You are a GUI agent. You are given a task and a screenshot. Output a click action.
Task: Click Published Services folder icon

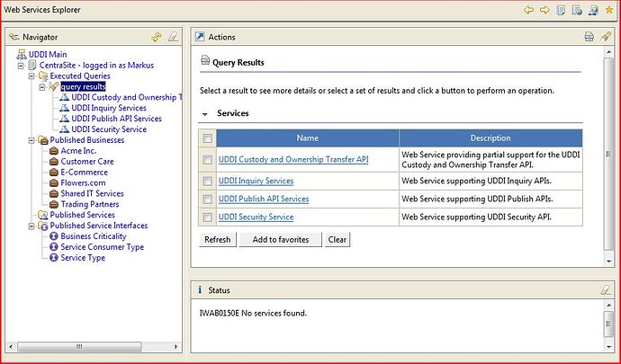point(43,215)
